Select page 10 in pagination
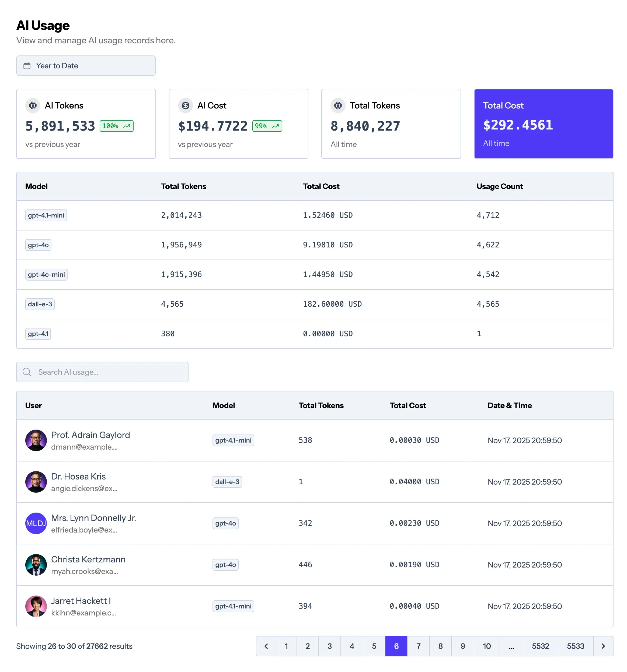The height and width of the screenshot is (672, 627). (x=486, y=646)
